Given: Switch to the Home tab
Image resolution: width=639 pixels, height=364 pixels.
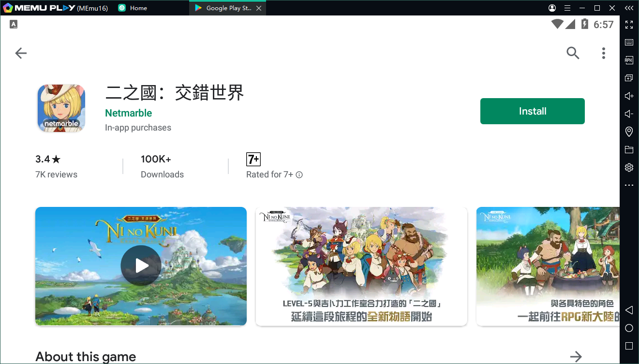Looking at the screenshot, I should coord(138,8).
